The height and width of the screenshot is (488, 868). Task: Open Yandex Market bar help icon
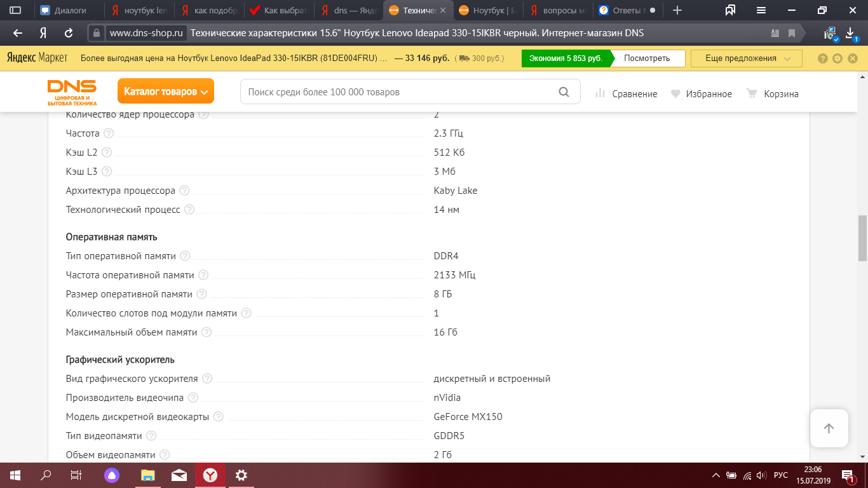click(823, 58)
